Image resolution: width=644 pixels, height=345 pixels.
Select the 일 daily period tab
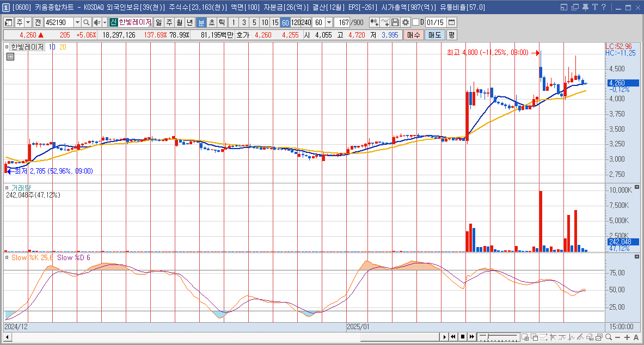click(x=158, y=22)
